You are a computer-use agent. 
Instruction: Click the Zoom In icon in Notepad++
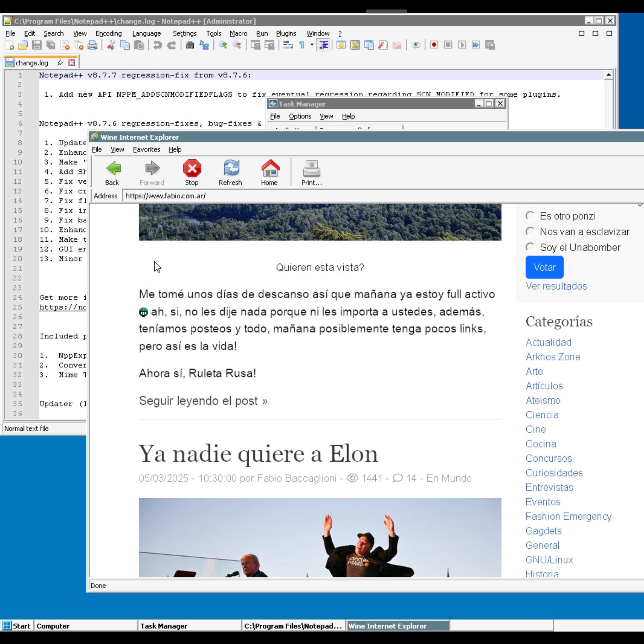[x=223, y=45]
